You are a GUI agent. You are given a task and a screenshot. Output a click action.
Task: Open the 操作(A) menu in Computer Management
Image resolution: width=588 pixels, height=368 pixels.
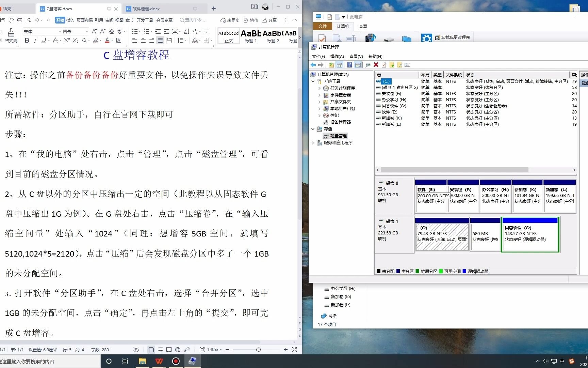tap(337, 57)
